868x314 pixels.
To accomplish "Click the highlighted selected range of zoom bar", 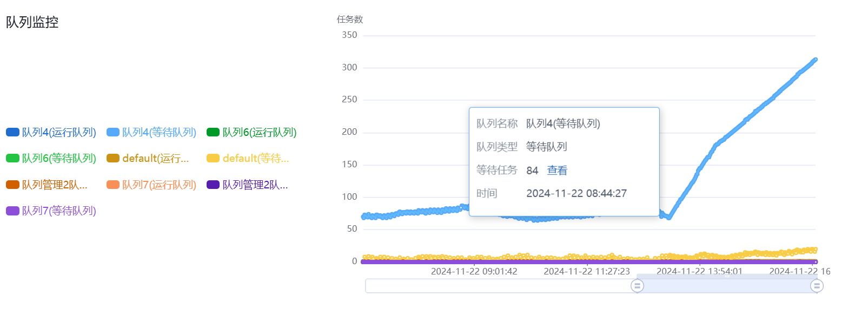I will point(727,285).
